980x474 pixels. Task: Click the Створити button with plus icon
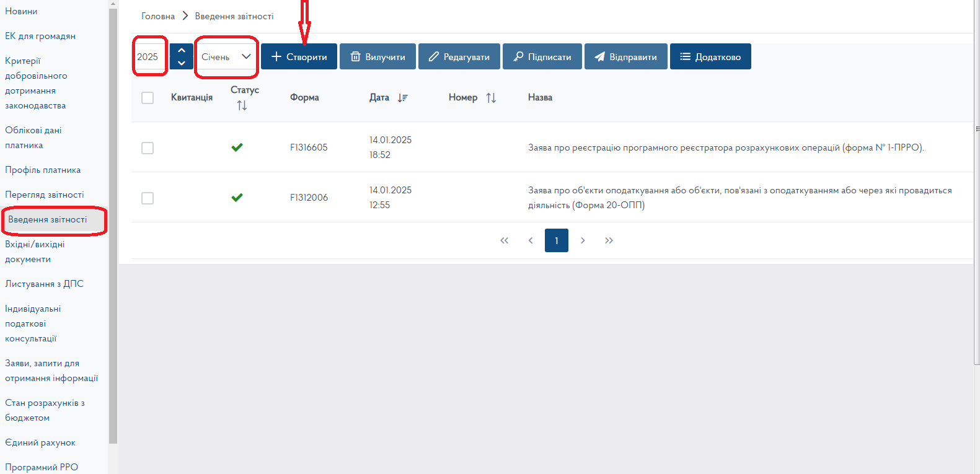click(299, 57)
